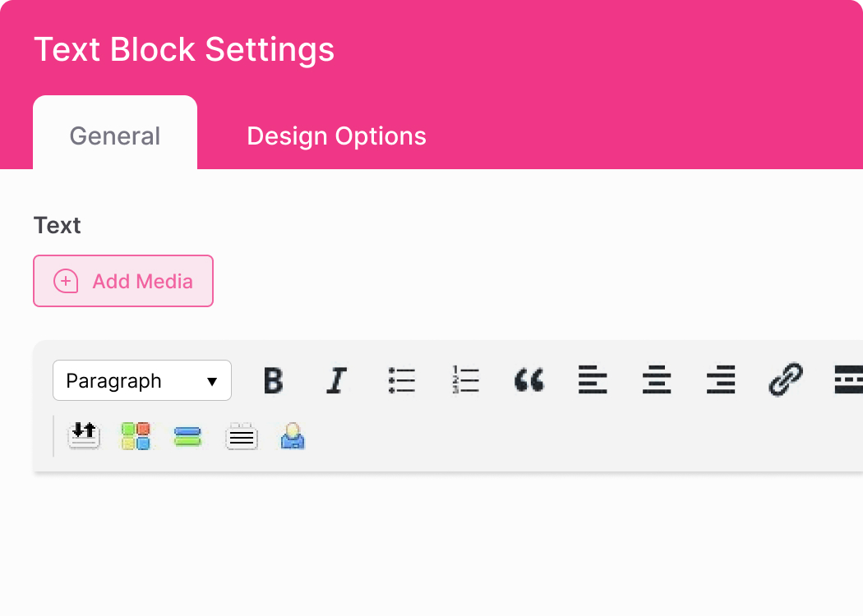Align text to the right
This screenshot has width=863, height=616.
(x=721, y=379)
